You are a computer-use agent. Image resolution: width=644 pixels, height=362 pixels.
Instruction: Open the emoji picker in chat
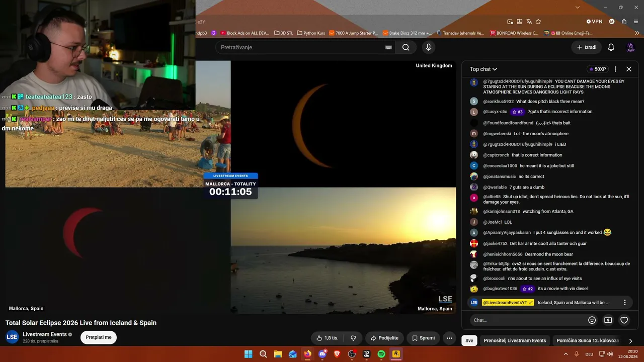[592, 320]
